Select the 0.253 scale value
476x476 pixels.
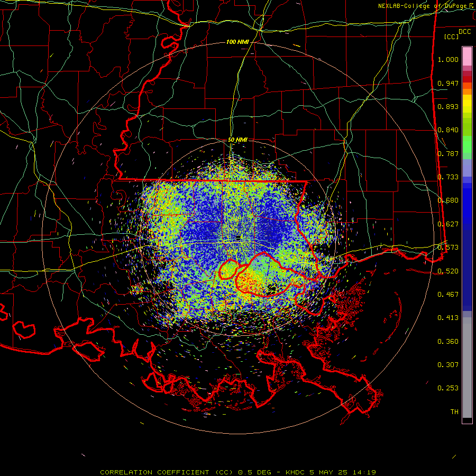(448, 388)
